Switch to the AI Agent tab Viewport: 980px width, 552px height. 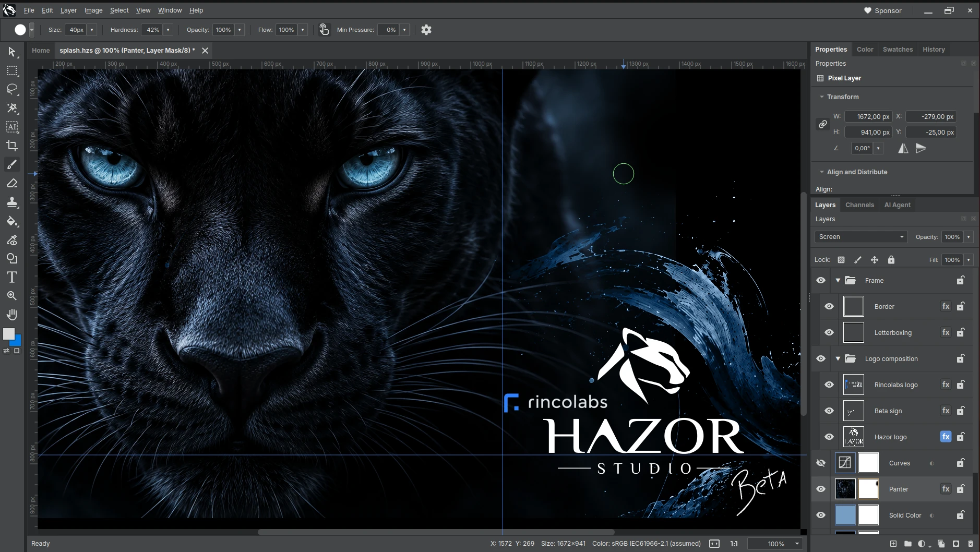[897, 205]
